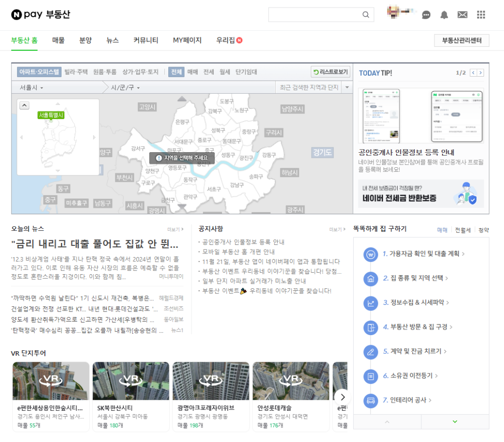Open the 서울시 city dropdown
This screenshot has height=442, width=504.
[31, 87]
